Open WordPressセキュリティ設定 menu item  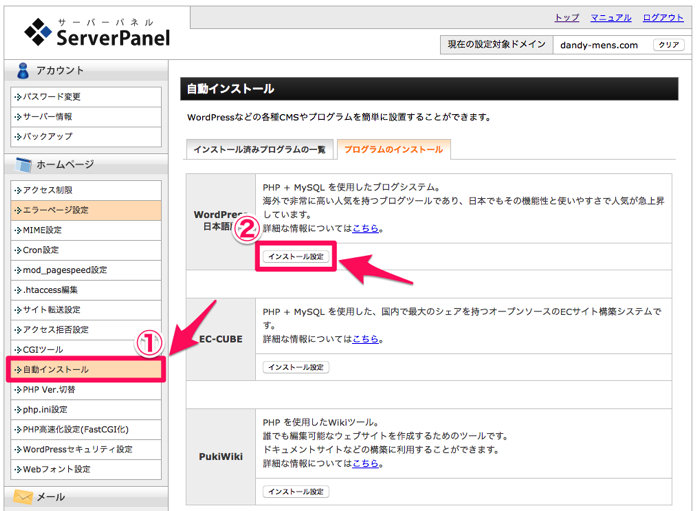coord(86,449)
